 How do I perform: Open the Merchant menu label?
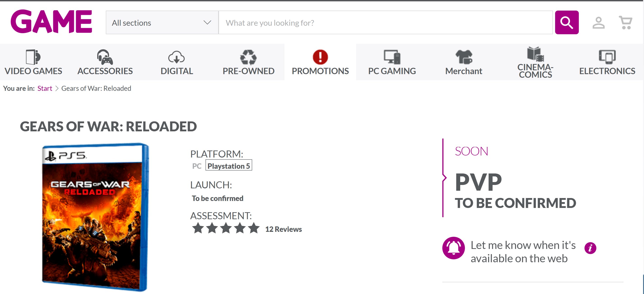464,71
